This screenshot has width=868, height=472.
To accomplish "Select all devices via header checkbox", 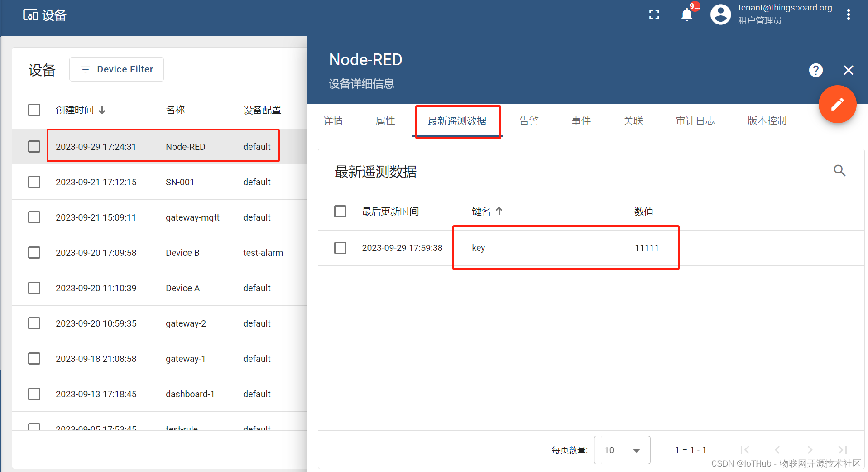I will [34, 110].
